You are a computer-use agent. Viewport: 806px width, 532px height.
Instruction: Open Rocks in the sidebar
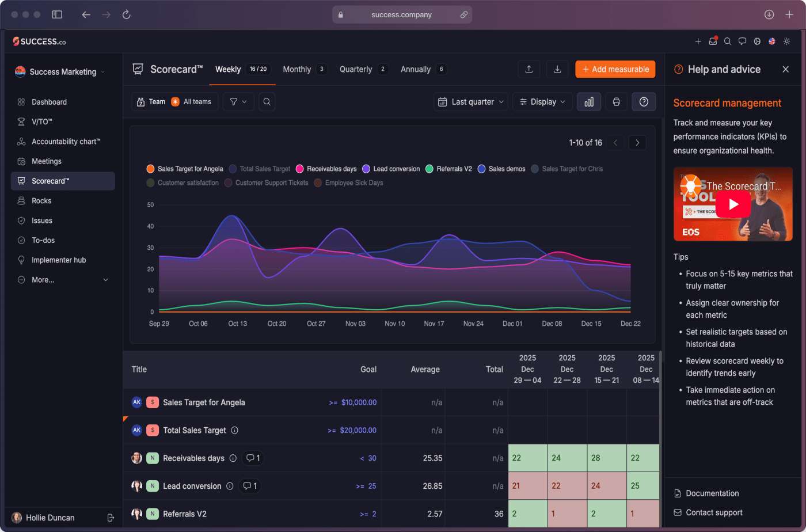click(63, 201)
